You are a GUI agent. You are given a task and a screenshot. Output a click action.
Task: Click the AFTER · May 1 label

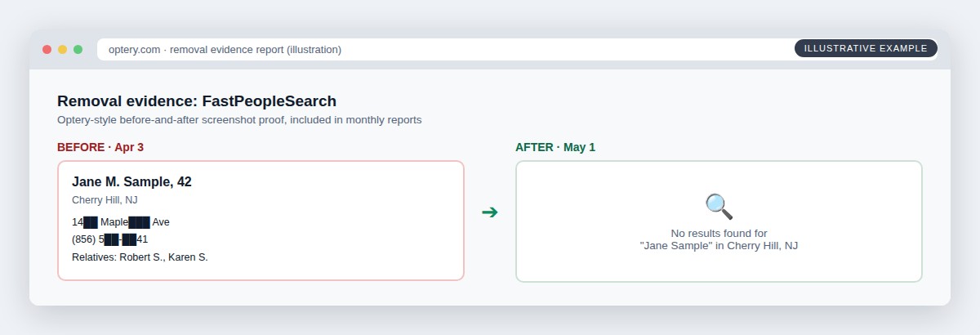555,147
